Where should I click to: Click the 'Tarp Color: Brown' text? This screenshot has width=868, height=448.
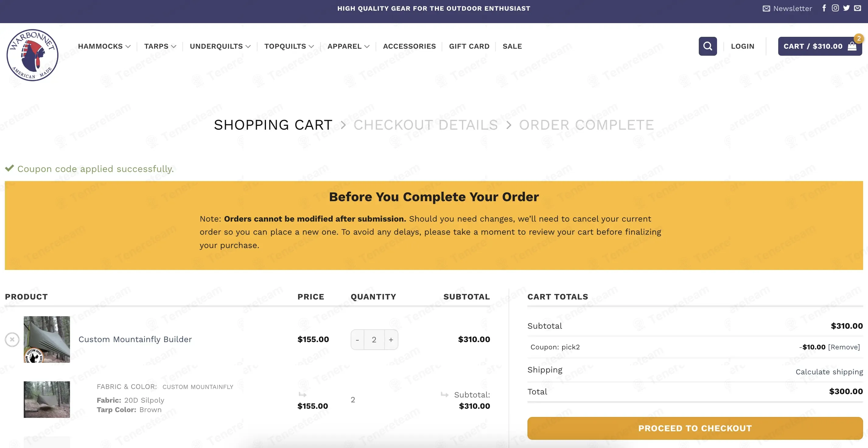129,410
